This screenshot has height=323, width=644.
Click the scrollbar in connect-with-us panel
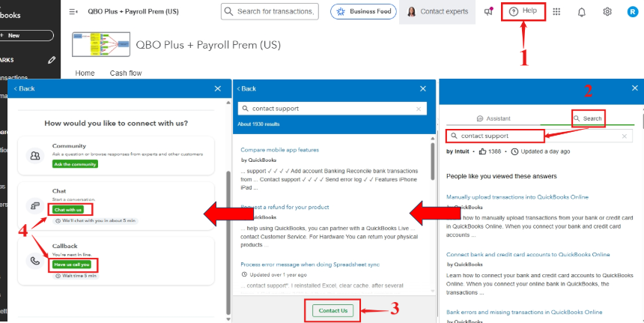pyautogui.click(x=228, y=243)
